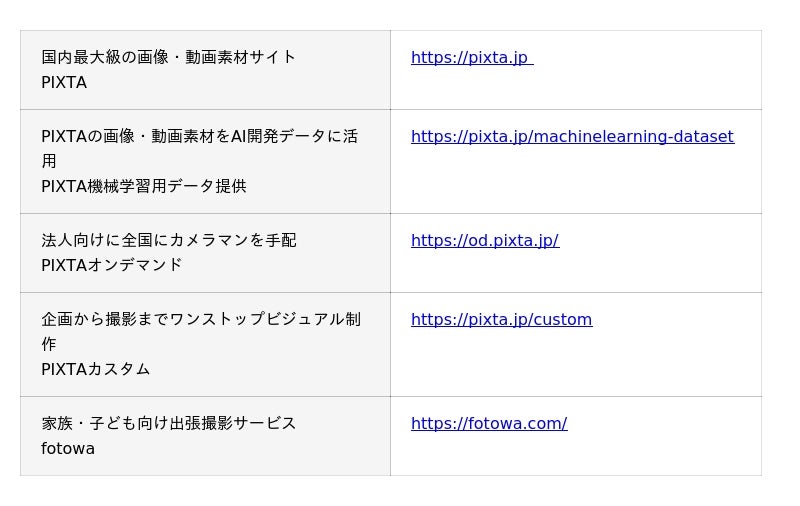The image size is (800, 506).
Task: Click blank space right of pixta.jp link
Action: [x=650, y=58]
